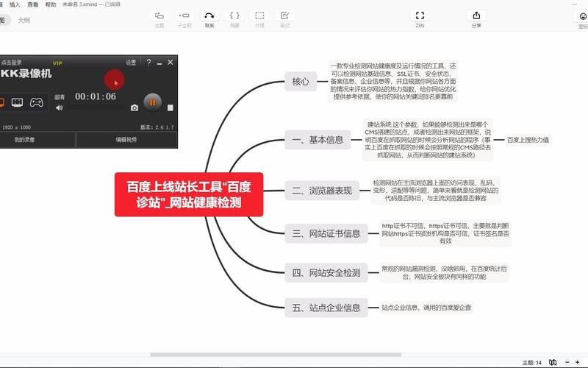Open the 插入 menu

[x=15, y=4]
